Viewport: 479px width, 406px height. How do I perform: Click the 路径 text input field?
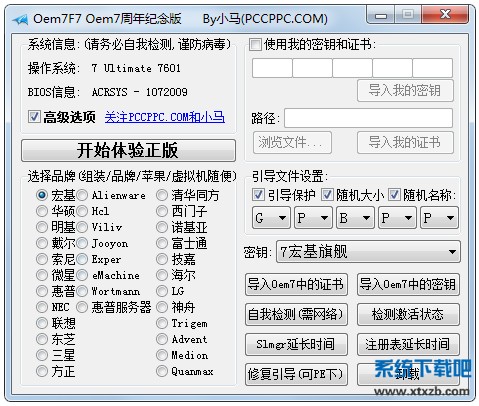pos(368,118)
